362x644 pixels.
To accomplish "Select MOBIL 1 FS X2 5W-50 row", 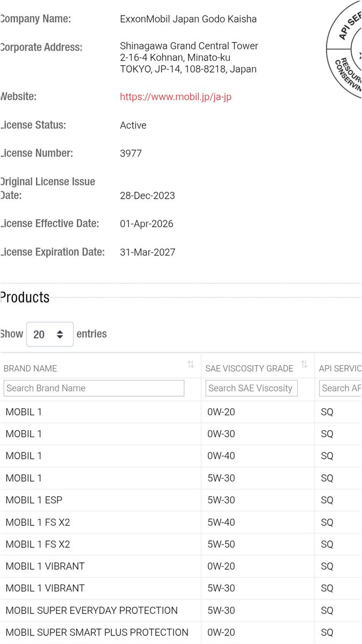I will pyautogui.click(x=181, y=544).
